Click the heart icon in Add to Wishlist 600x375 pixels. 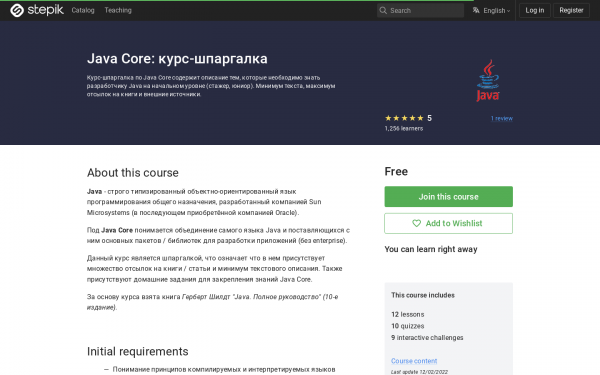coord(416,223)
